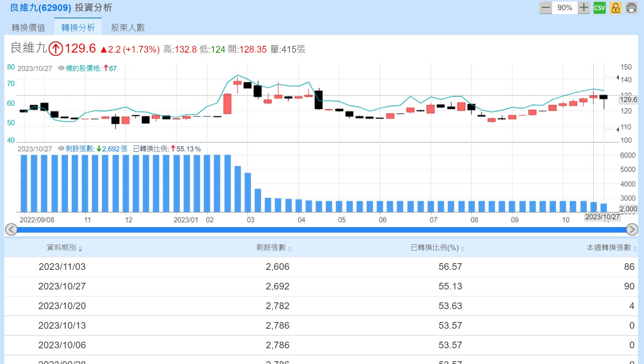The image size is (644, 364).
Task: Click the red up-arrow circle icon
Action: 56,49
